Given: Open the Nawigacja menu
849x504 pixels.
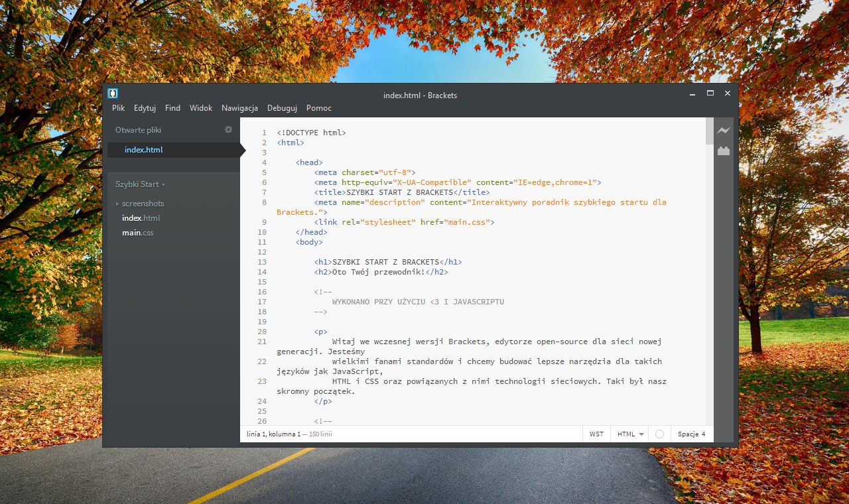Looking at the screenshot, I should tap(239, 108).
